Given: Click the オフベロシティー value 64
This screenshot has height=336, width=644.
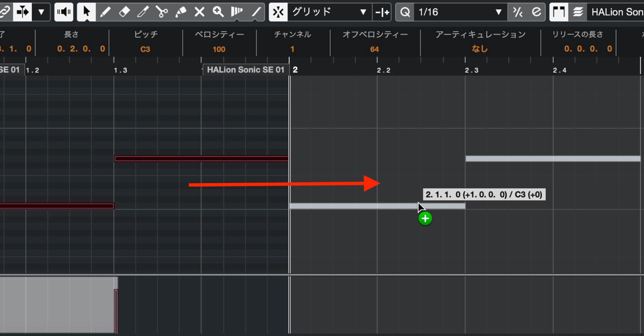Looking at the screenshot, I should point(375,49).
